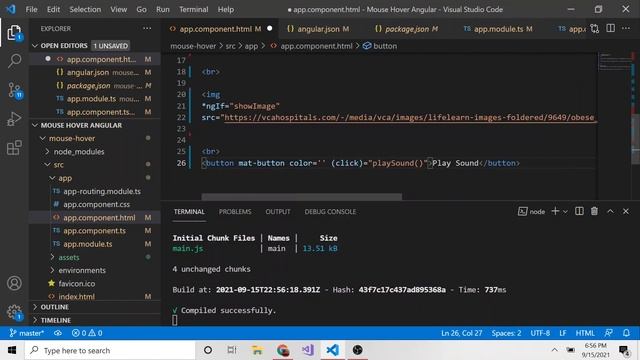
Task: Collapse the app folder
Action: coord(52,178)
